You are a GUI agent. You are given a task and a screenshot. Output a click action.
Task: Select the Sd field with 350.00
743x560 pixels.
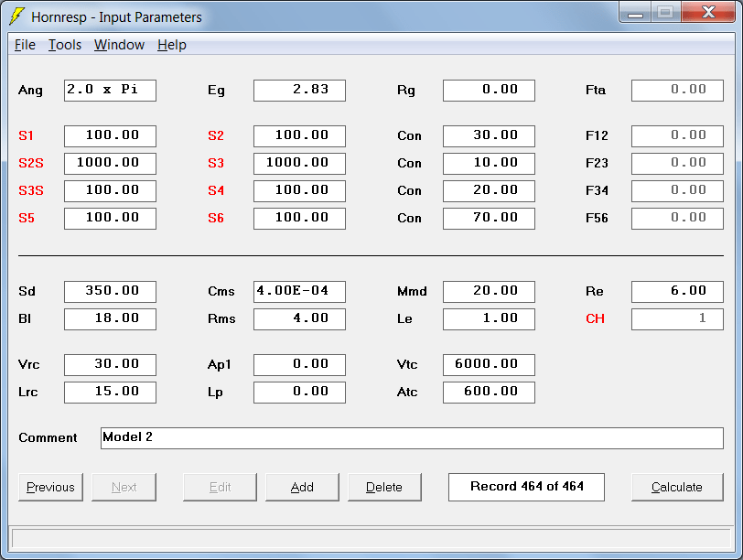tap(110, 291)
